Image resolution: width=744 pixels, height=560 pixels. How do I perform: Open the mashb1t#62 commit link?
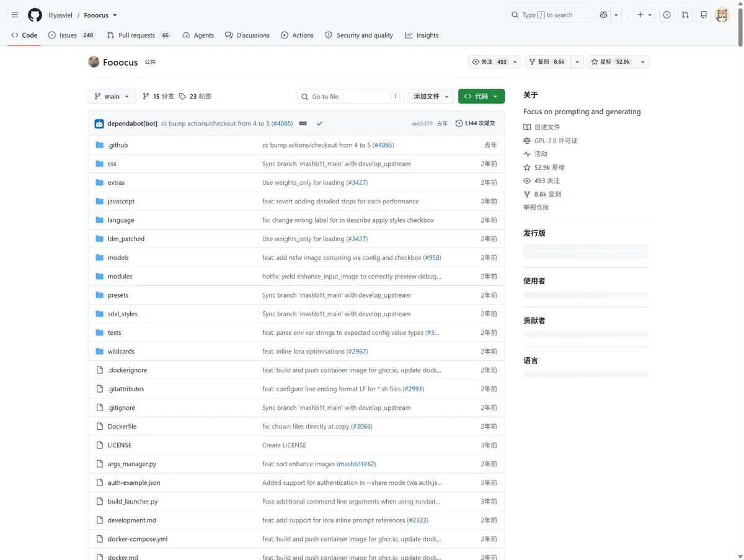356,464
